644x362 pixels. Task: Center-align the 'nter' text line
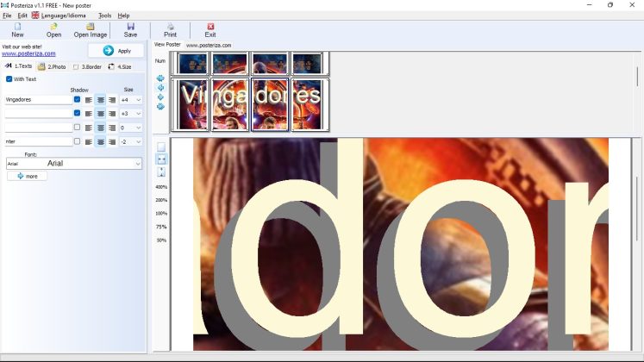coord(100,142)
